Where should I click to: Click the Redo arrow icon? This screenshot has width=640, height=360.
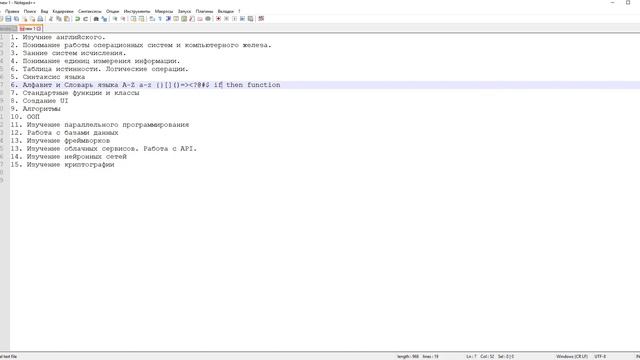(x=85, y=19)
